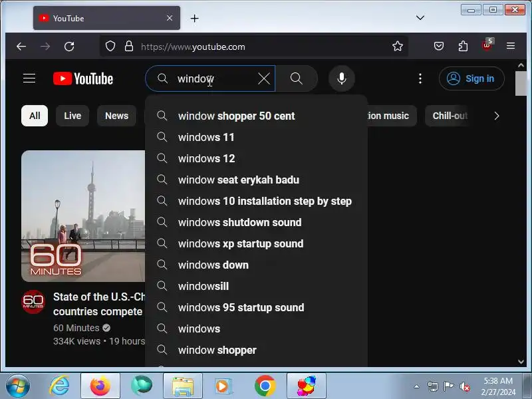The image size is (532, 399).
Task: Submit search with the magnifier button
Action: [296, 78]
